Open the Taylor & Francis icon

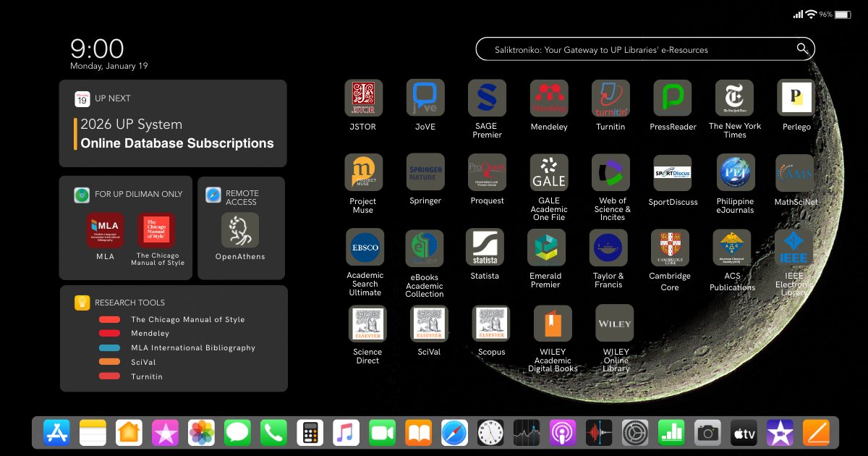(x=608, y=248)
